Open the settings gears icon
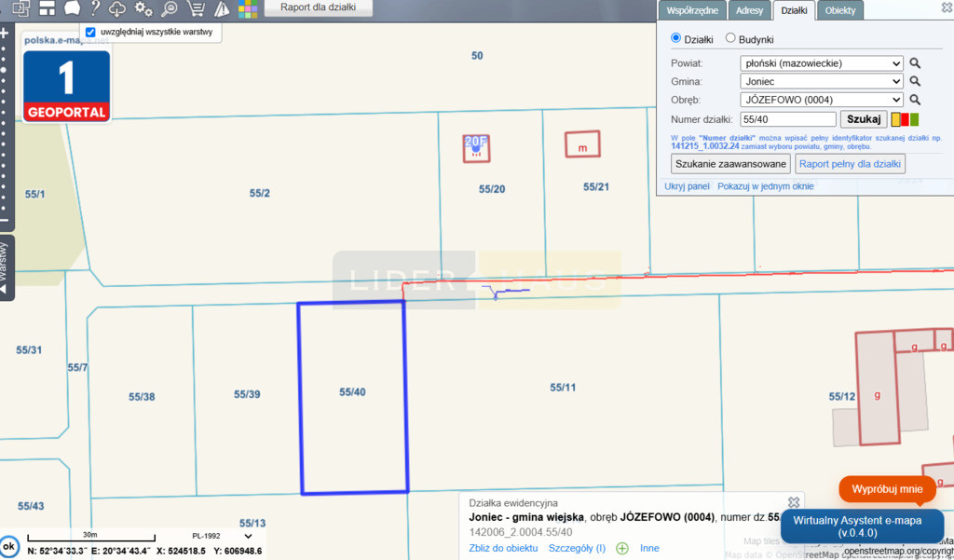Image resolution: width=954 pixels, height=560 pixels. [x=143, y=8]
